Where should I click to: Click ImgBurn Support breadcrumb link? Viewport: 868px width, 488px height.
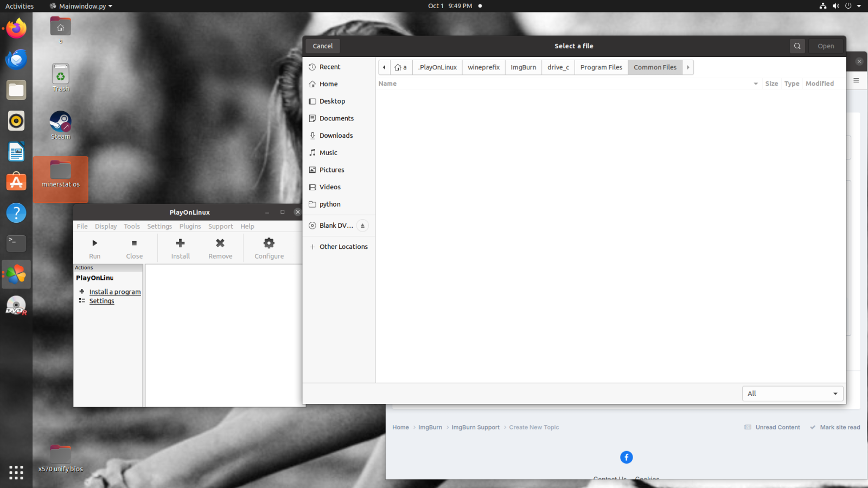(x=476, y=427)
